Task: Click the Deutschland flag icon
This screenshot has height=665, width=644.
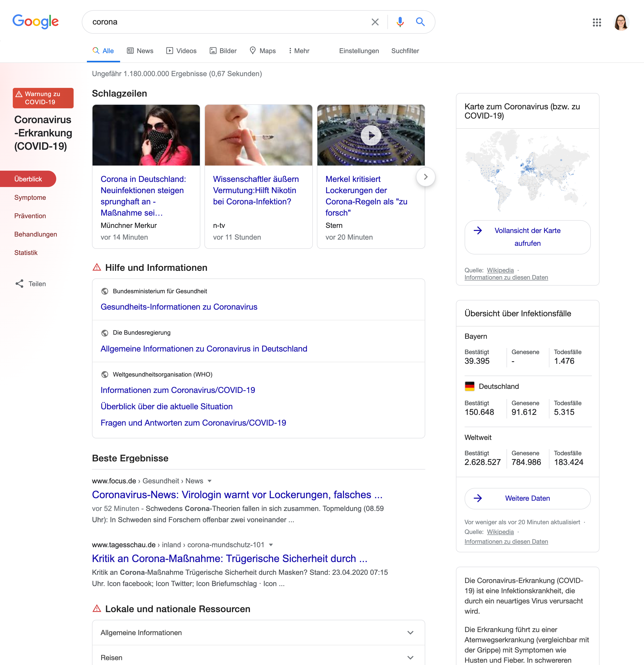Action: [x=470, y=386]
